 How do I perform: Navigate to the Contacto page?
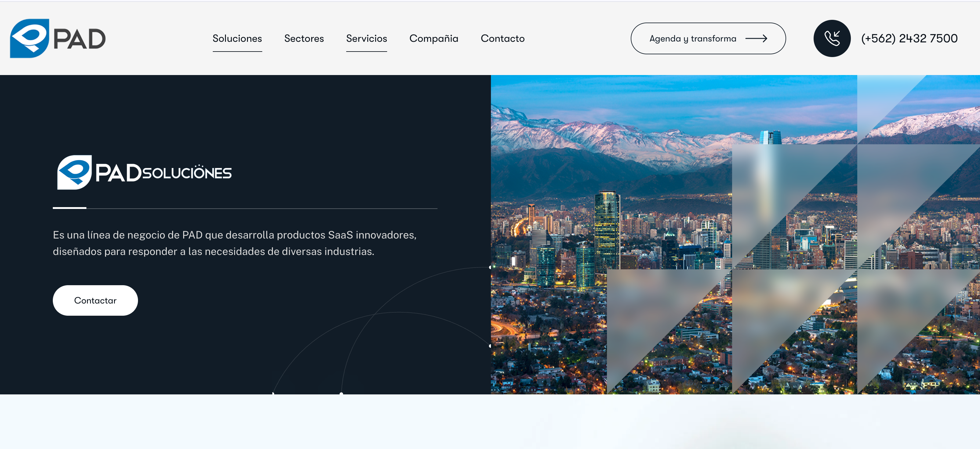[502, 38]
